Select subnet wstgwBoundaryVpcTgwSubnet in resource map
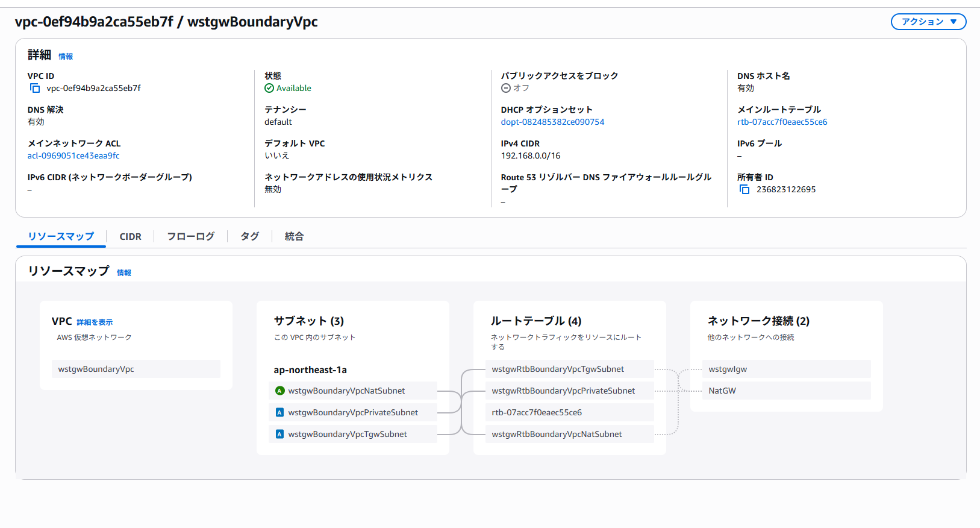 click(353, 434)
